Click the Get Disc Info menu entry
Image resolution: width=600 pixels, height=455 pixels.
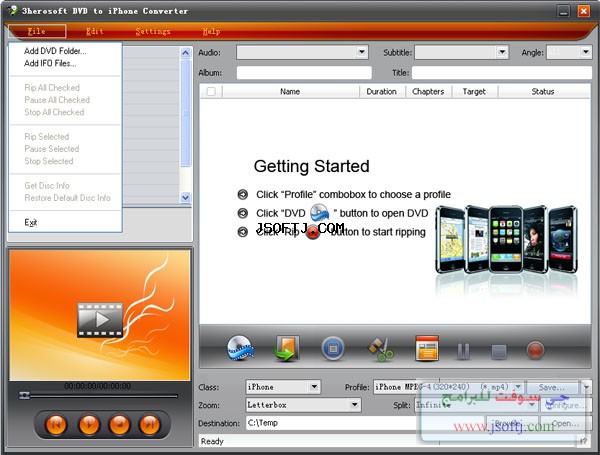47,186
